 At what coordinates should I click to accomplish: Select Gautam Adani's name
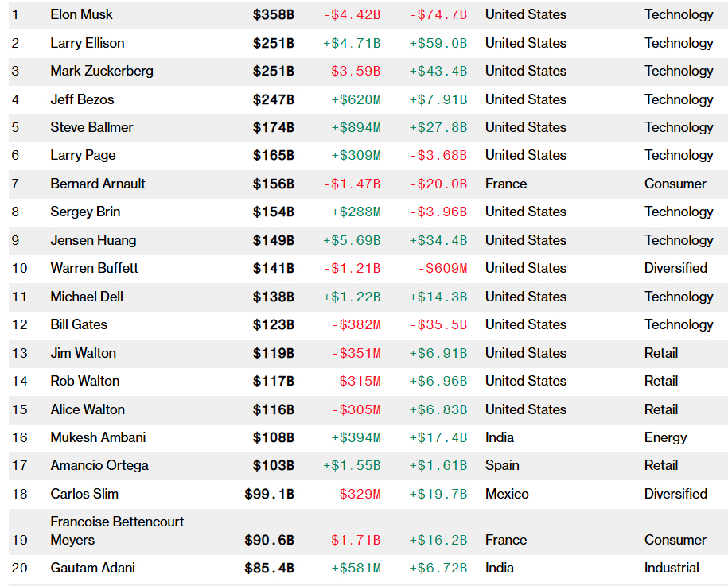click(x=93, y=568)
